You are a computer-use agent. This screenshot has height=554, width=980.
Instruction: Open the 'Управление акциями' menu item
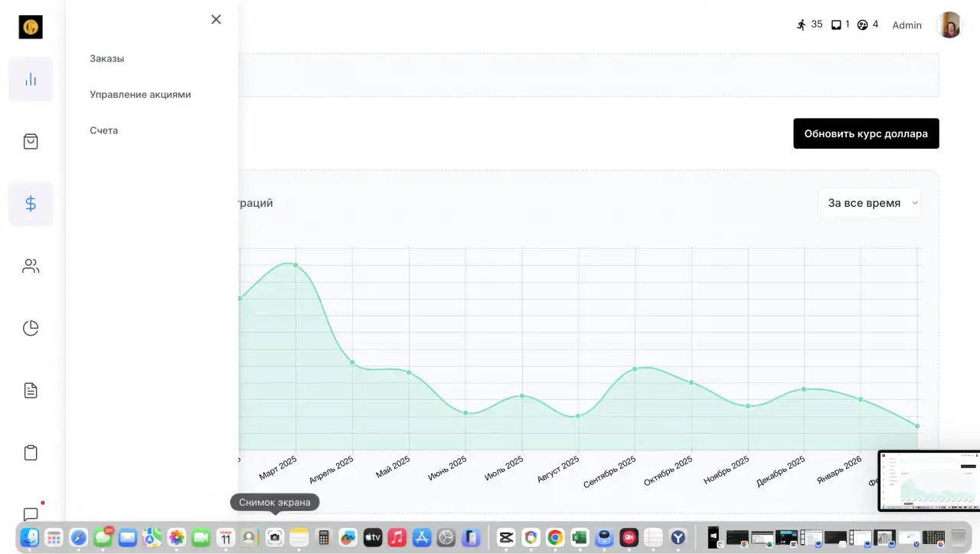140,94
